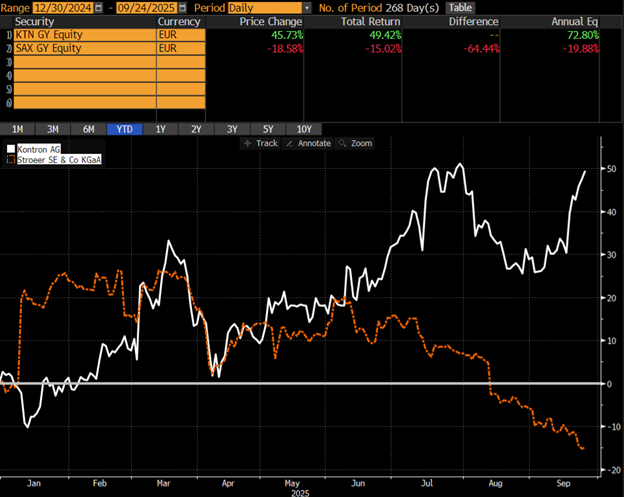The image size is (624, 497).
Task: Open calendar picker for start date 12/30/2024
Action: pos(97,7)
